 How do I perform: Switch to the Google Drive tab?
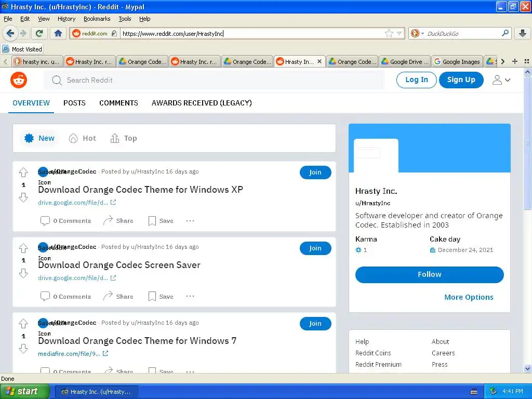[404, 61]
